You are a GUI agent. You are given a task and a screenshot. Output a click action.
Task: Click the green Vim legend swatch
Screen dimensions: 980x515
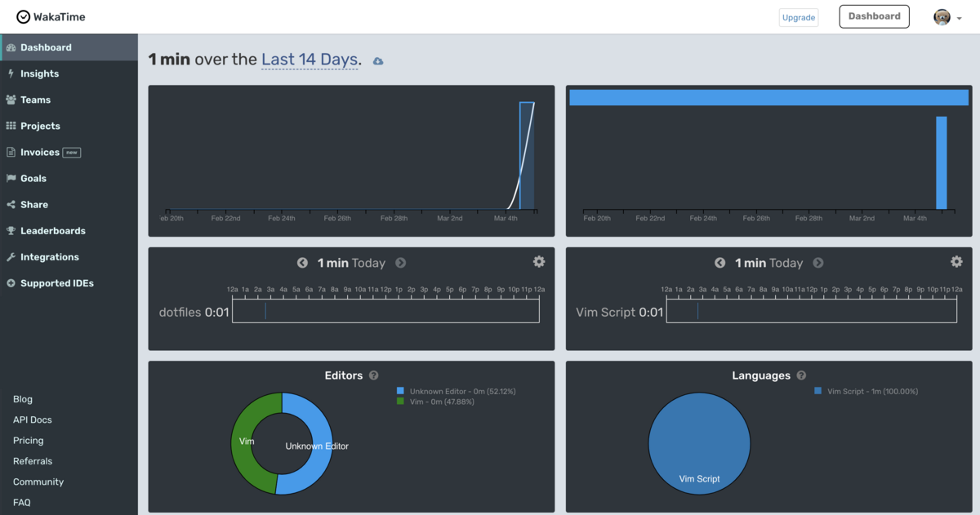point(400,401)
